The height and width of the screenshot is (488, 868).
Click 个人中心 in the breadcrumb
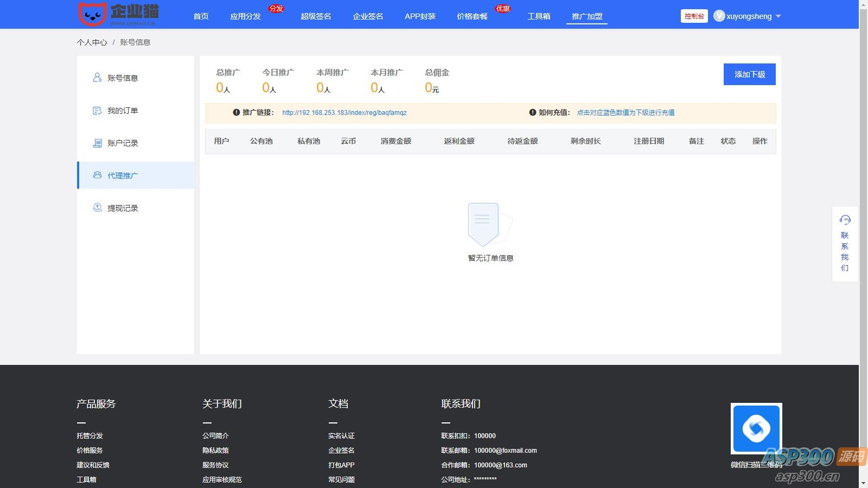point(92,42)
